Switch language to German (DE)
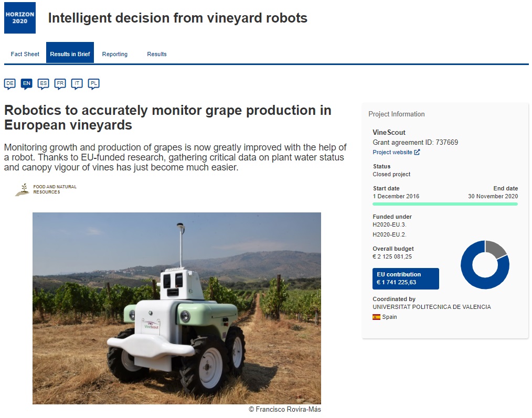This screenshot has height=418, width=532. tap(9, 83)
